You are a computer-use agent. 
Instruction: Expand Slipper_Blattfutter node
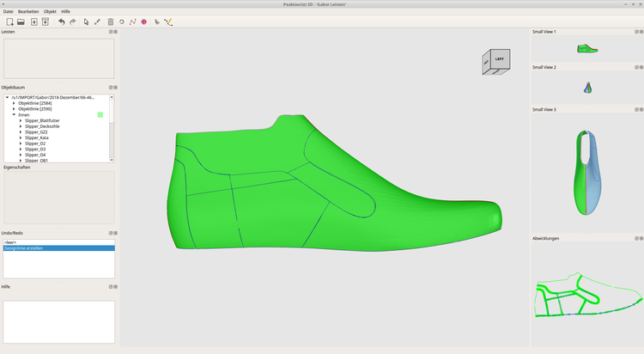click(21, 120)
